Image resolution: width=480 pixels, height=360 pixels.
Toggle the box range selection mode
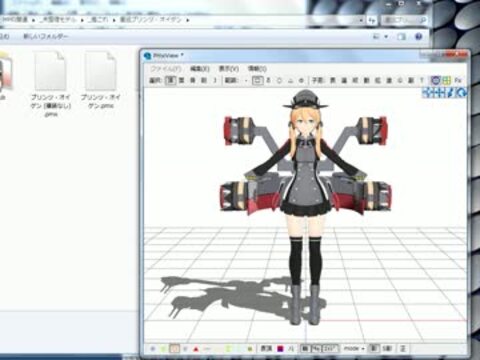(257, 80)
